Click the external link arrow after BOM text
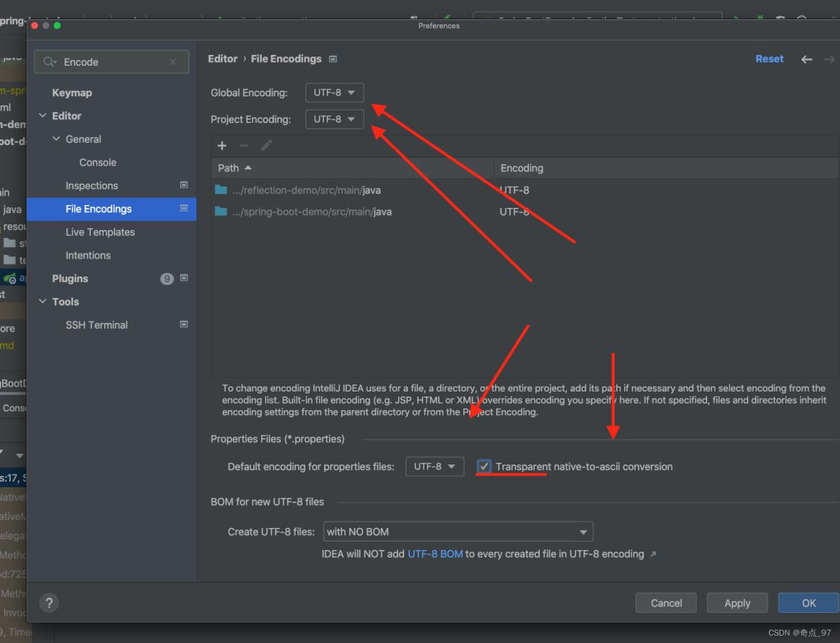Viewport: 840px width, 643px height. (x=653, y=554)
